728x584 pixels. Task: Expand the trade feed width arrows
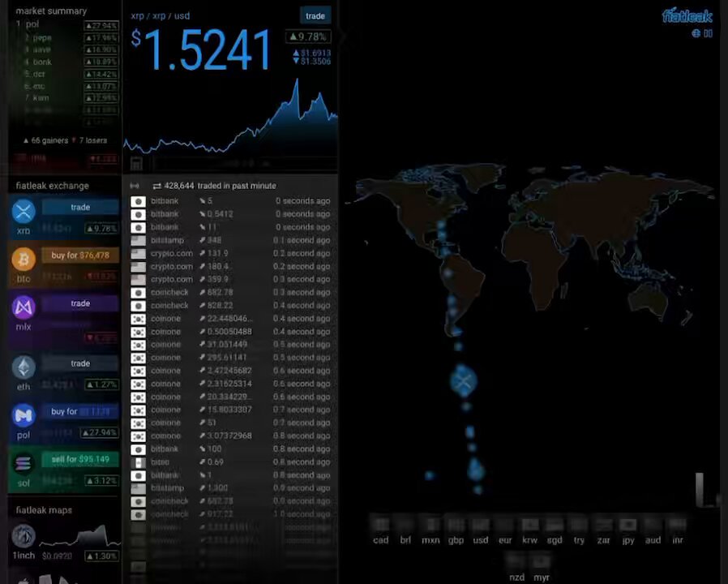(x=135, y=186)
